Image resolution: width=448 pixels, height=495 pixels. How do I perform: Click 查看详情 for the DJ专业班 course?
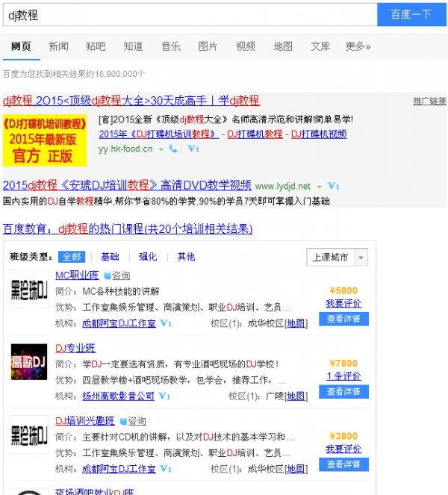click(343, 391)
